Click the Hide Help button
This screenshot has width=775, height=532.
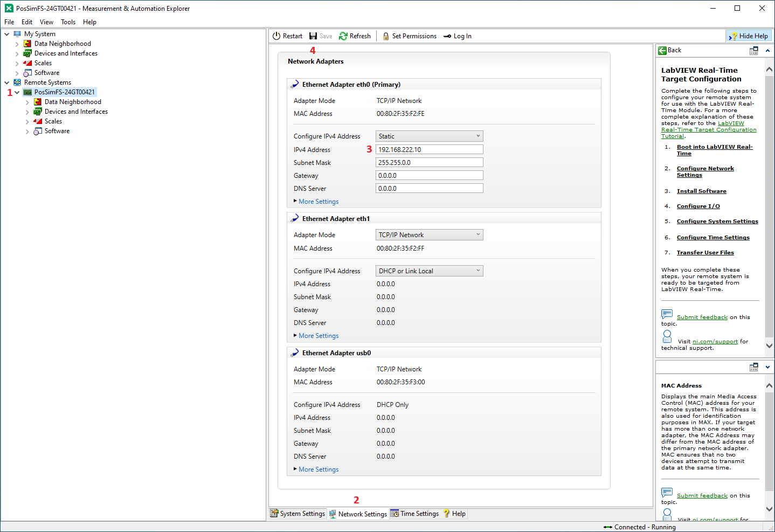tap(749, 36)
